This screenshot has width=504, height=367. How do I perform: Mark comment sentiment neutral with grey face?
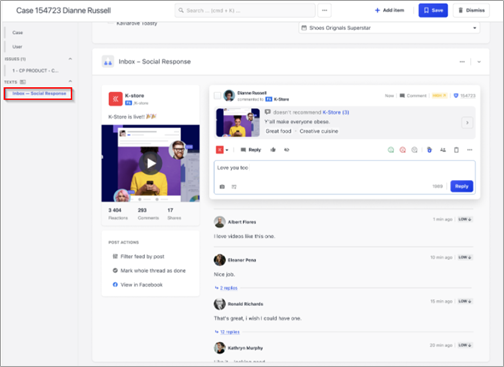coord(414,150)
